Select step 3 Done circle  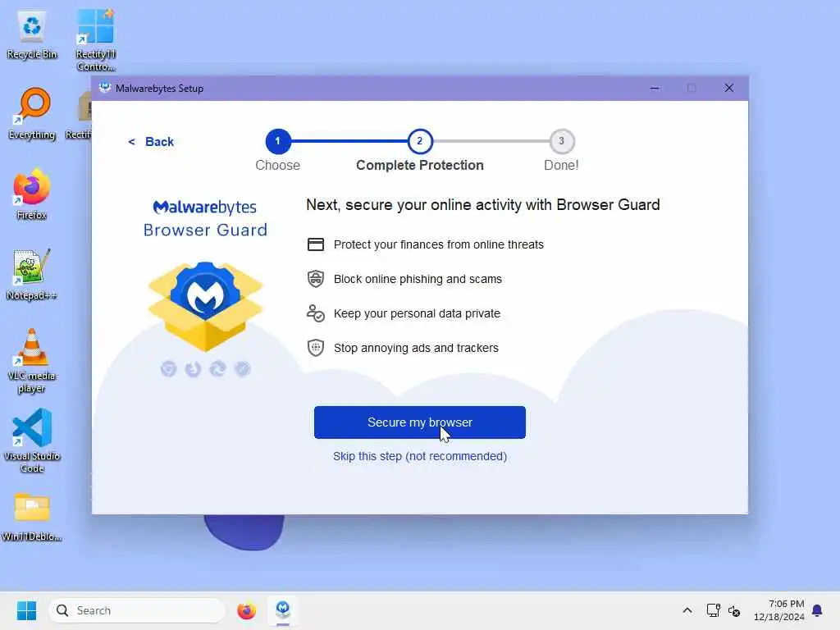coord(561,141)
